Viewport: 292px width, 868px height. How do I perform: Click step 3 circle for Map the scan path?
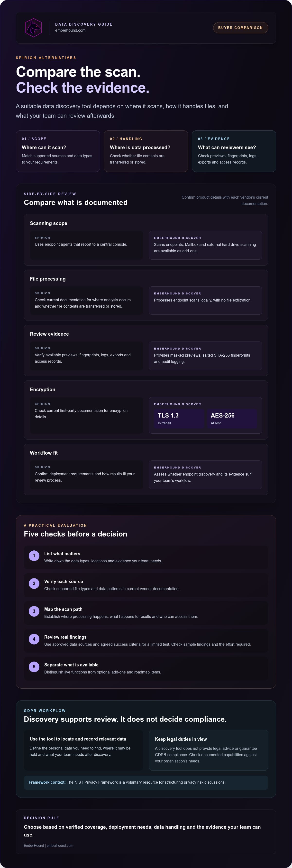[34, 611]
